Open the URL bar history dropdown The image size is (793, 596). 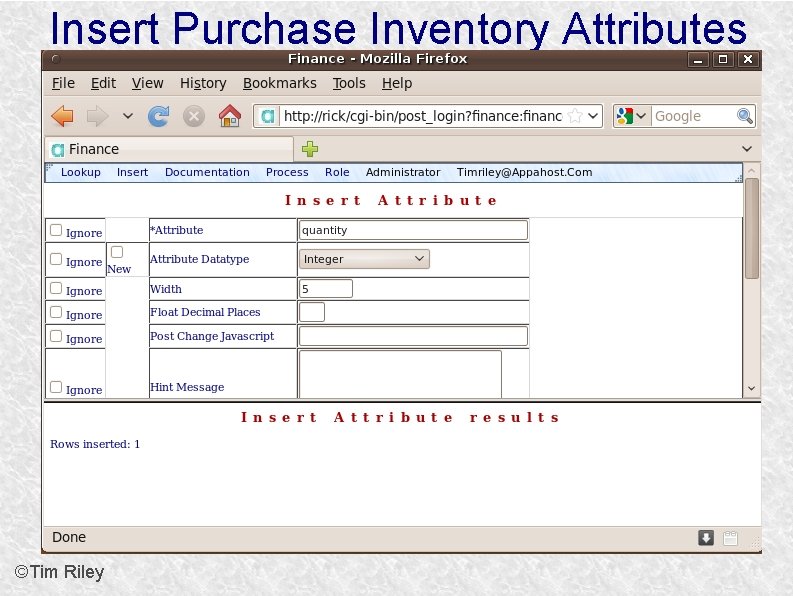click(x=593, y=116)
